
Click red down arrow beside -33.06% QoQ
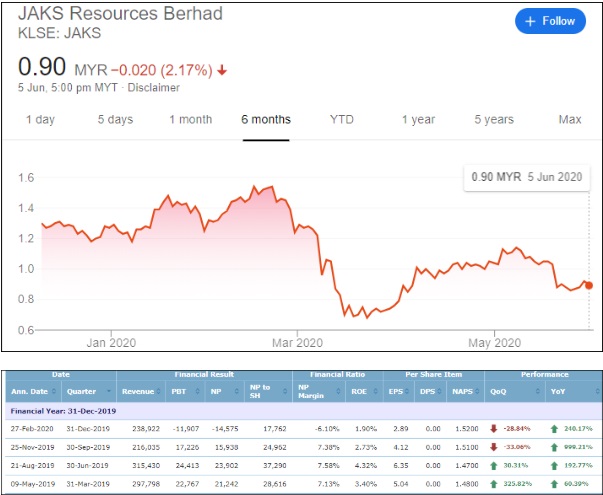tap(494, 444)
